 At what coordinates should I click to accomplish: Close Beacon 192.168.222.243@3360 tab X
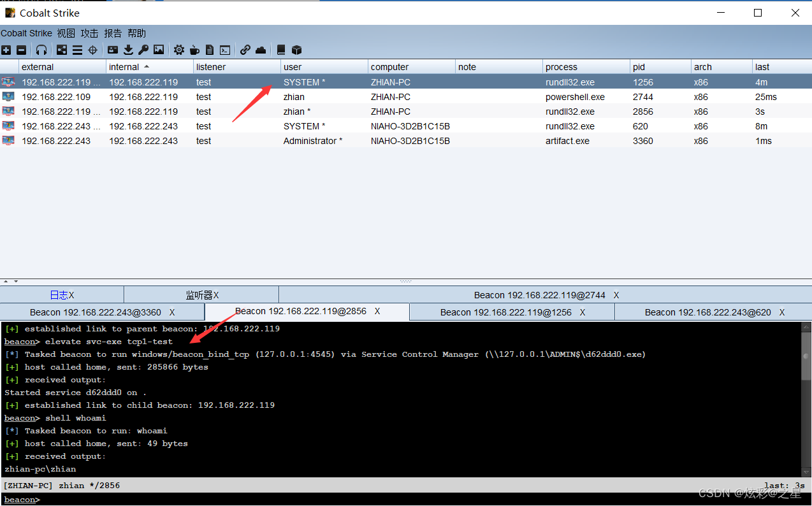point(172,312)
